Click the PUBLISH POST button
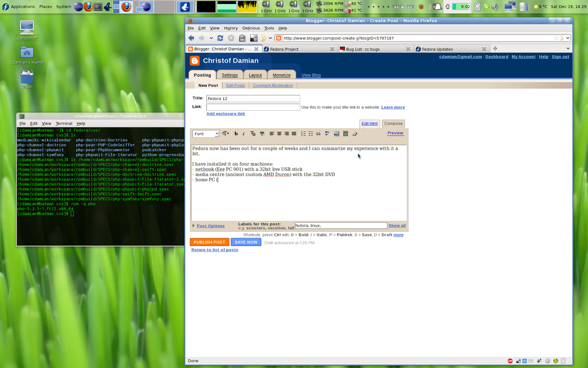The image size is (588, 368). (209, 242)
